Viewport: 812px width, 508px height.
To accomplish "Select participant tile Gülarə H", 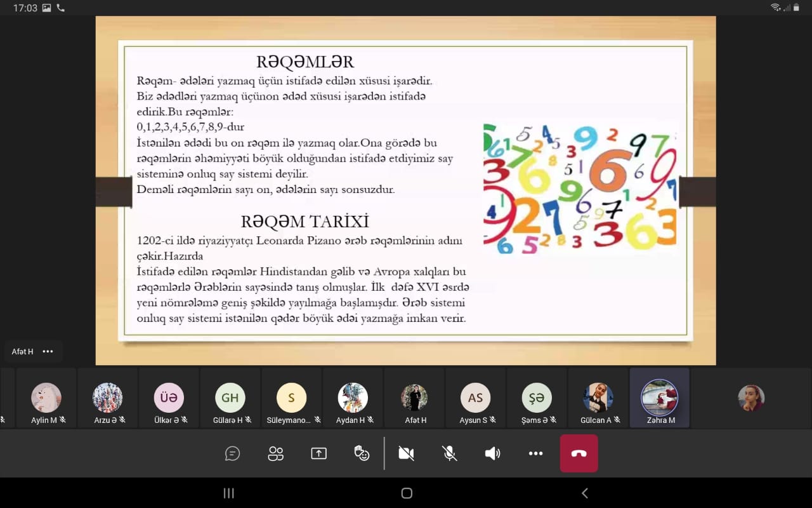I will (x=230, y=398).
